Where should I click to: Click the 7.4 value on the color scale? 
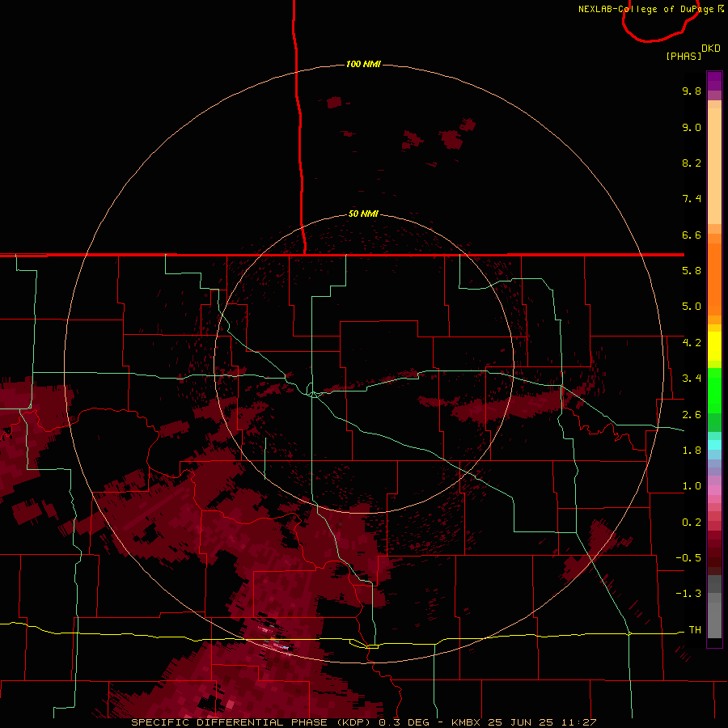click(x=692, y=199)
